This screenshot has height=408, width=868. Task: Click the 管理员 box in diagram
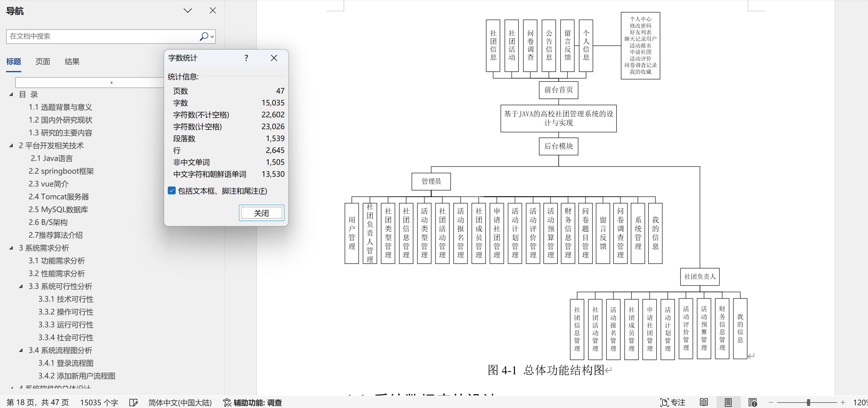coord(431,181)
